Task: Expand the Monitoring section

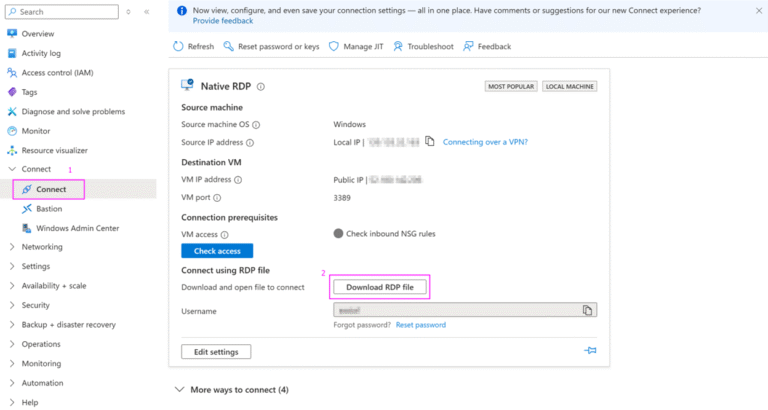Action: (12, 363)
